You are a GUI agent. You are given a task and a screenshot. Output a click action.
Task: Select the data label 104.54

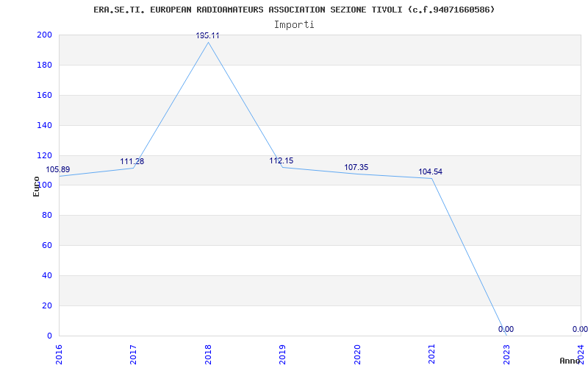click(431, 172)
